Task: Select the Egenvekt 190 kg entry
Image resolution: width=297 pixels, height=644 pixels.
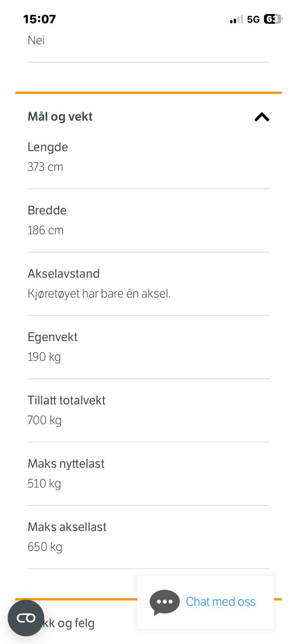Action: pyautogui.click(x=148, y=347)
